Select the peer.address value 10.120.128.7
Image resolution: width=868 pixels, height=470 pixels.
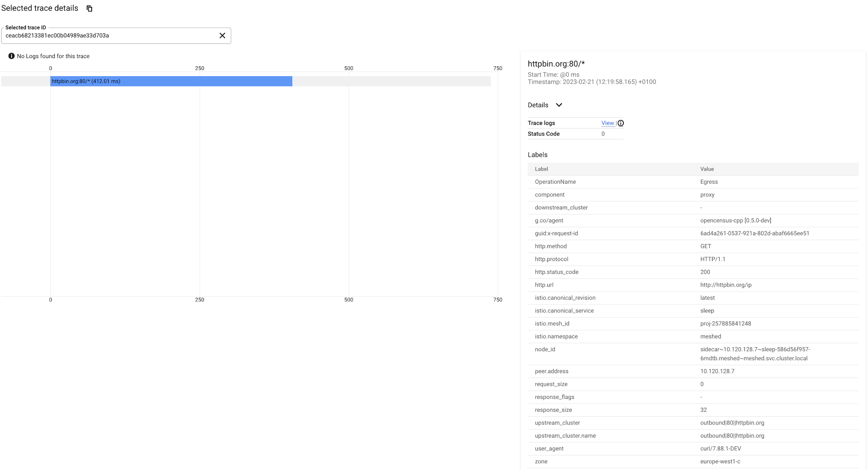(717, 372)
